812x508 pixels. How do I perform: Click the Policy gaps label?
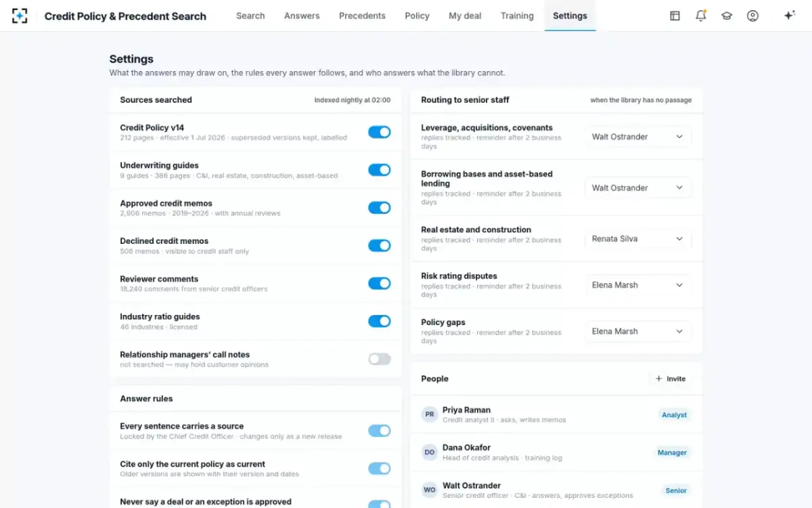pyautogui.click(x=443, y=322)
